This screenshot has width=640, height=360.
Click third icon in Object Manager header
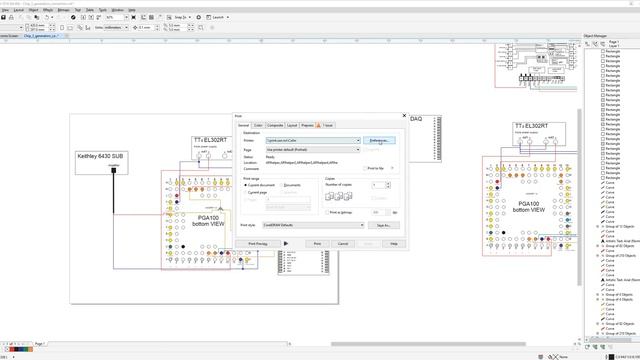point(603,44)
